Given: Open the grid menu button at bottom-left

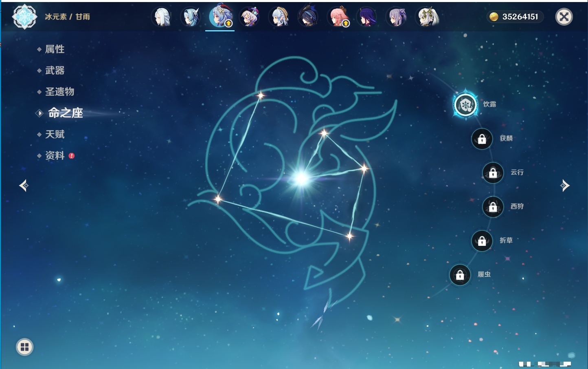Looking at the screenshot, I should coord(24,347).
